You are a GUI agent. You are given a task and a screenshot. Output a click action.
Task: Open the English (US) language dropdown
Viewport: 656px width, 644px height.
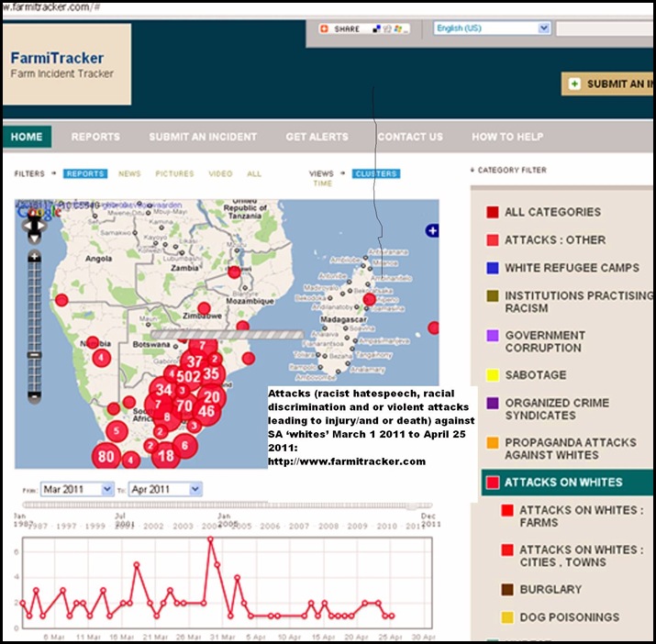(492, 28)
